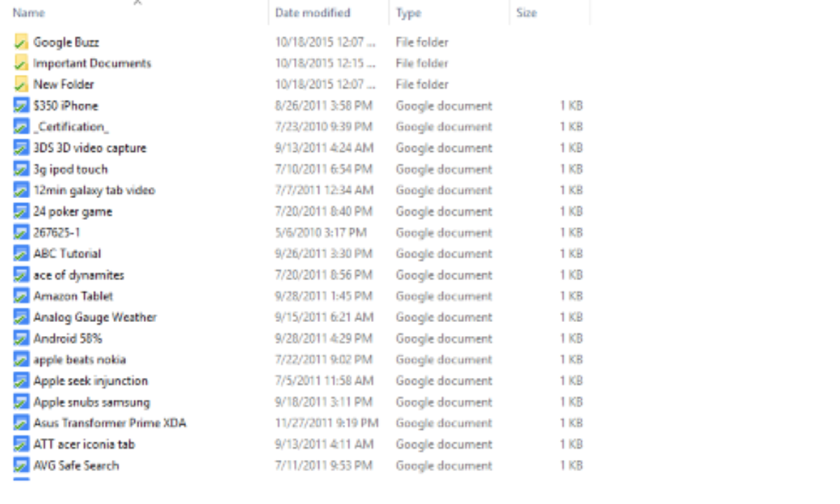Click the ABC Tutorial document icon

tap(21, 253)
